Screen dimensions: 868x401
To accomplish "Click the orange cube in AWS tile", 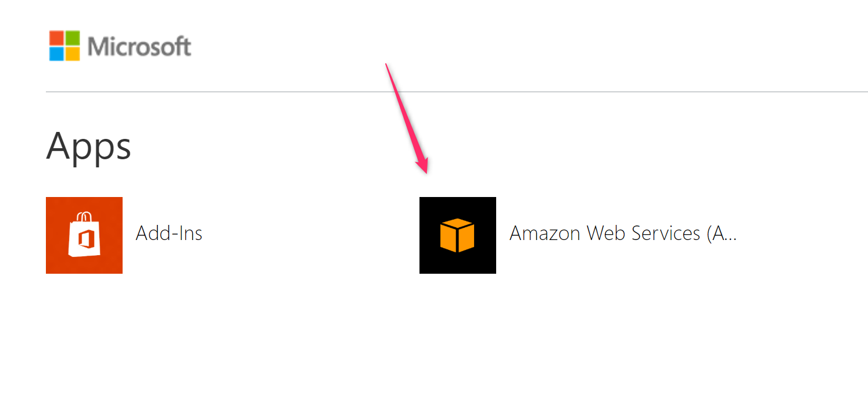I will (x=457, y=235).
